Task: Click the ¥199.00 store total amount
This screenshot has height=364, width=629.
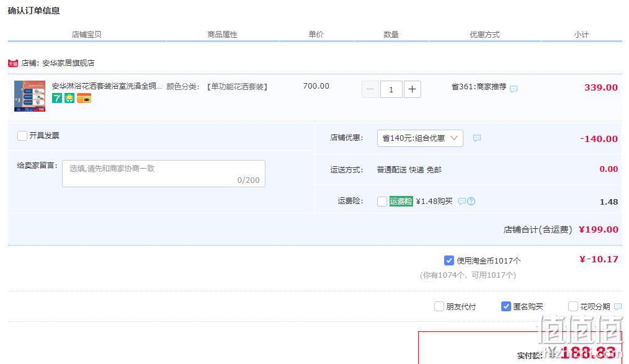Action: (x=599, y=229)
